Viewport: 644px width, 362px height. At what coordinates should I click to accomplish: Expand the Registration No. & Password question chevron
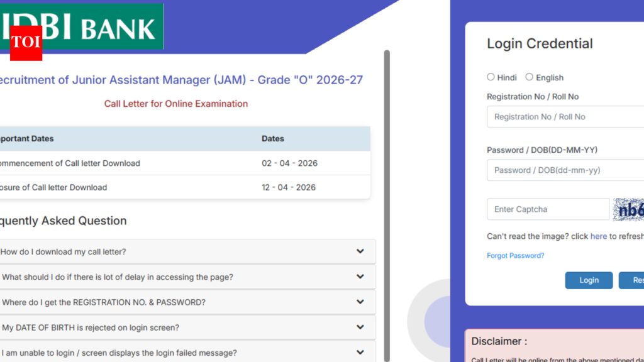coord(360,302)
